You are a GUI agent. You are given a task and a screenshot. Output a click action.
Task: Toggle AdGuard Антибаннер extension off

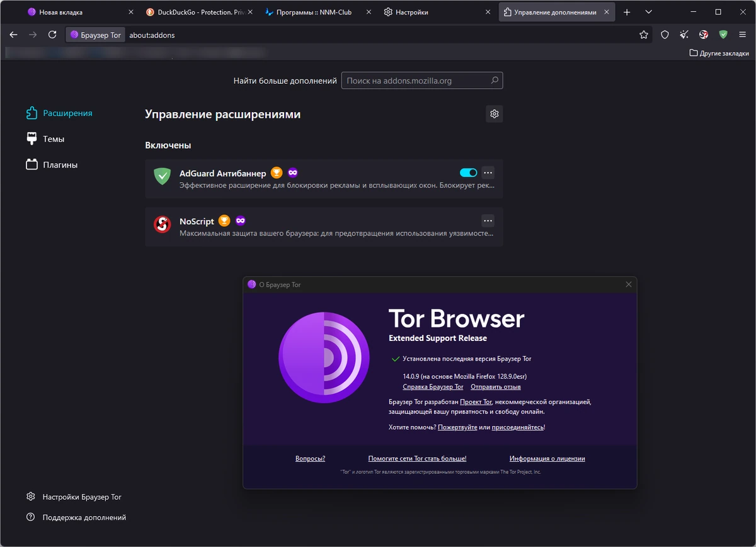tap(469, 173)
